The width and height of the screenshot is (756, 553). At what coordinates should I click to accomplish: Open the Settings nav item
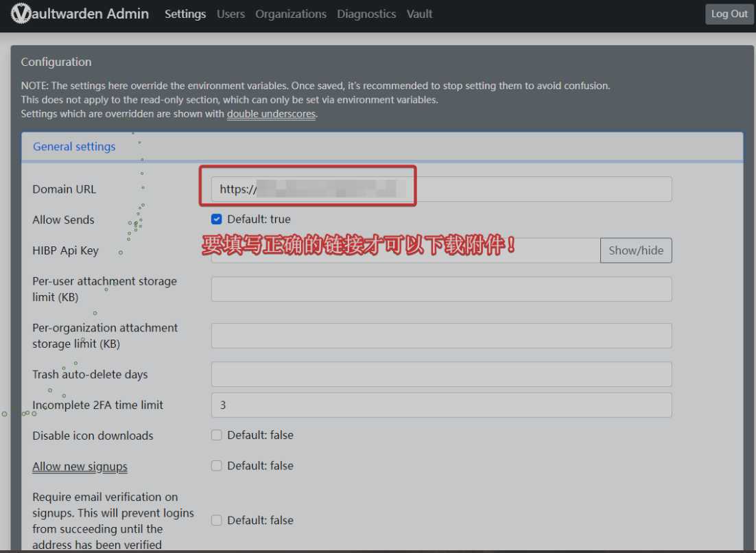[x=185, y=14]
